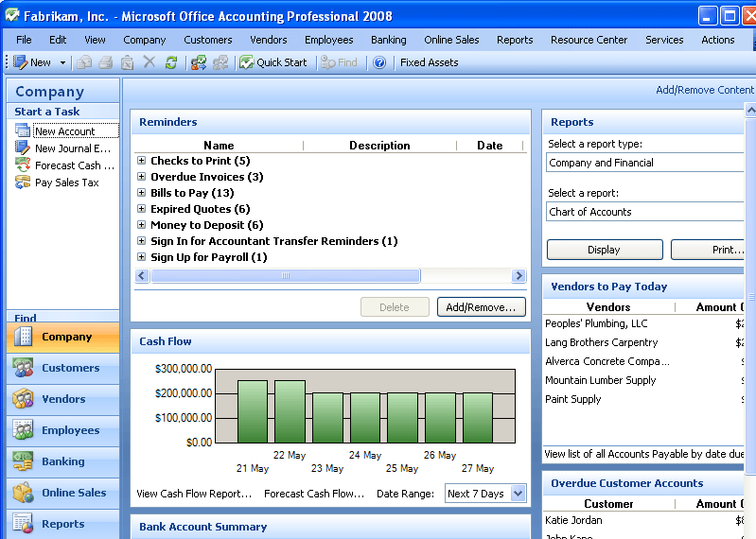Open the New button dropdown arrow
This screenshot has width=756, height=539.
pos(62,62)
